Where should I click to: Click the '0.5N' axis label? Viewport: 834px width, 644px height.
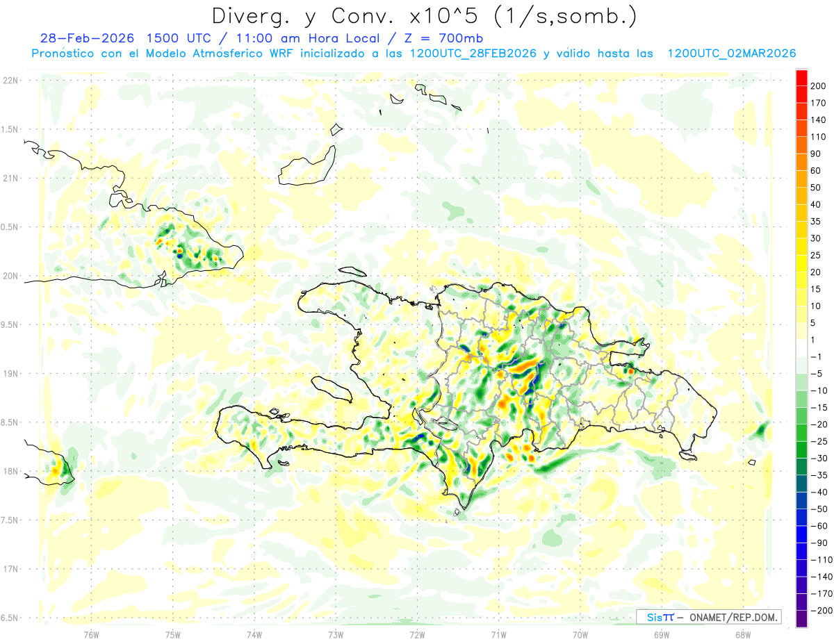10,227
